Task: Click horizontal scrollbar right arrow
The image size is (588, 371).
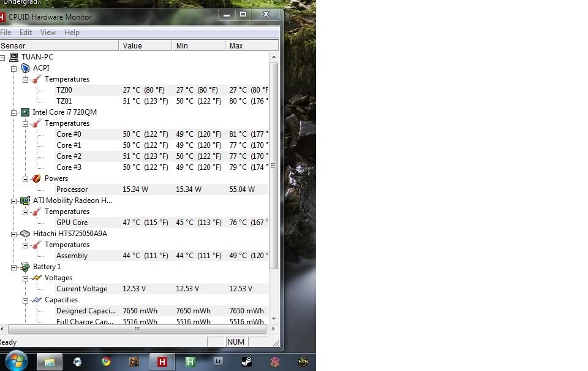Action: tap(273, 329)
